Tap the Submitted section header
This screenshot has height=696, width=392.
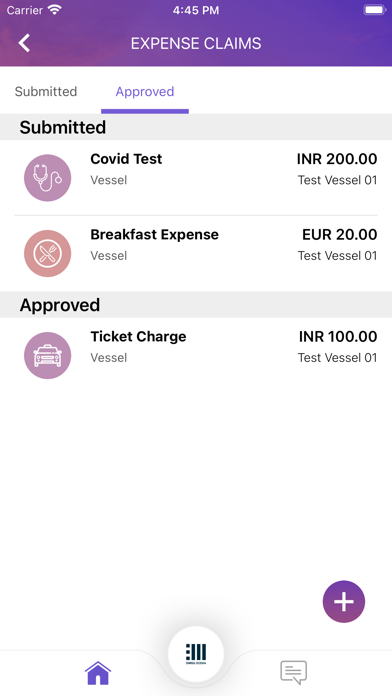196,127
